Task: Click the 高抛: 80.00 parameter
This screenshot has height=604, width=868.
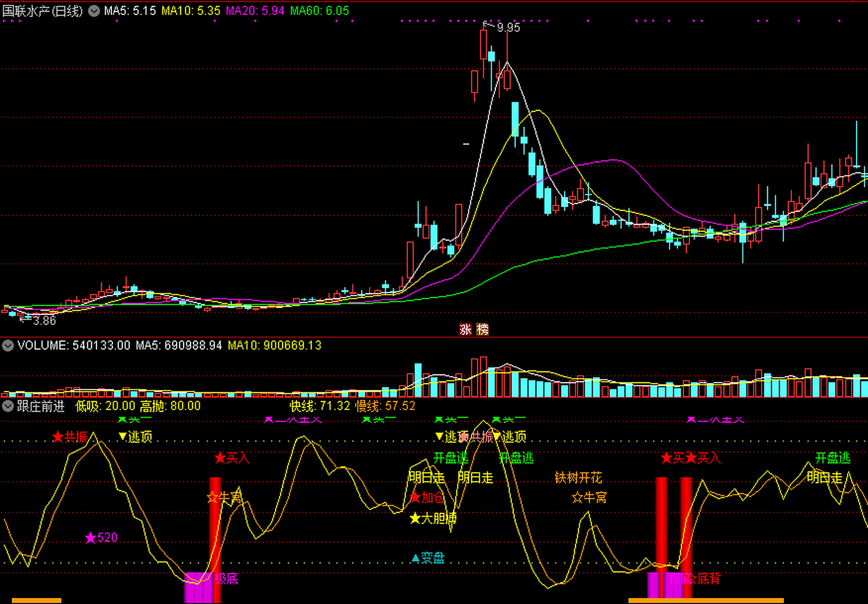Action: (x=170, y=406)
